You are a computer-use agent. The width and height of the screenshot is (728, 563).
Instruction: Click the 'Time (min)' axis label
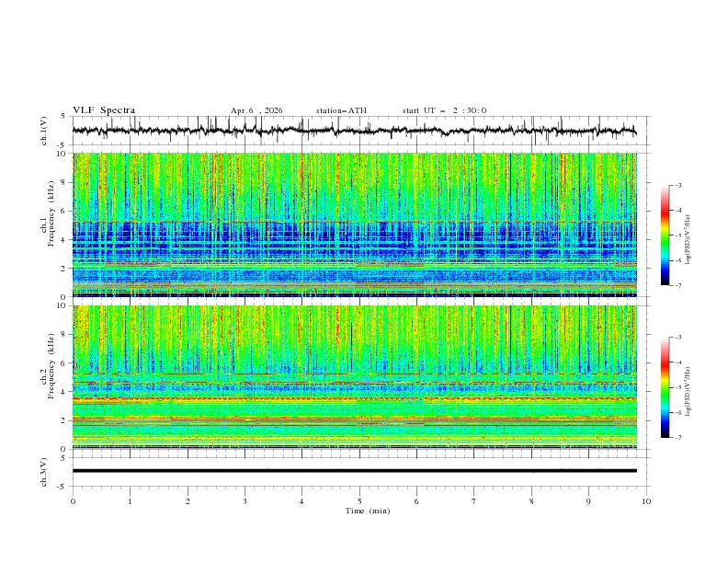pyautogui.click(x=368, y=511)
